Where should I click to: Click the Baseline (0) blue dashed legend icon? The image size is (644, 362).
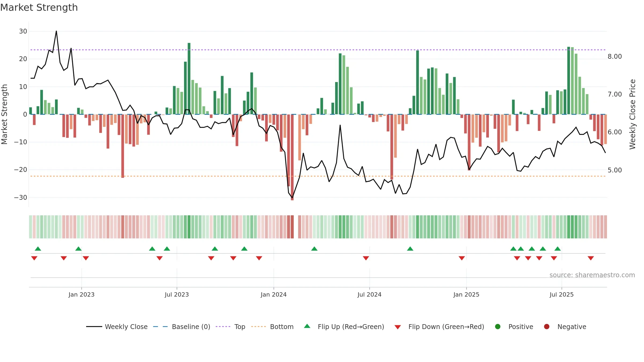[x=160, y=327]
